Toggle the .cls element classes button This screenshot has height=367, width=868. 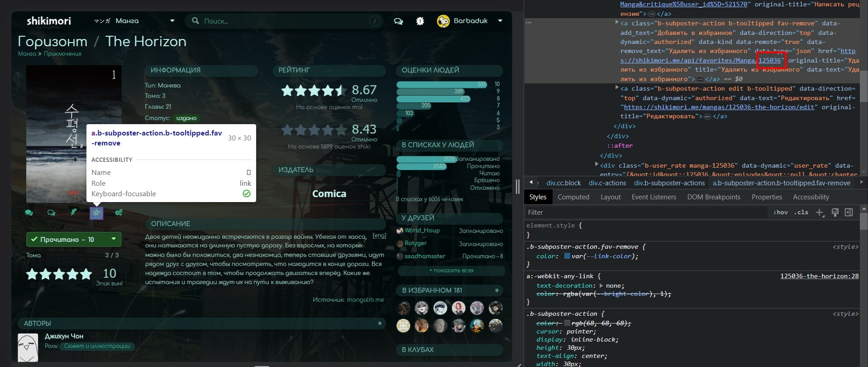click(x=801, y=212)
